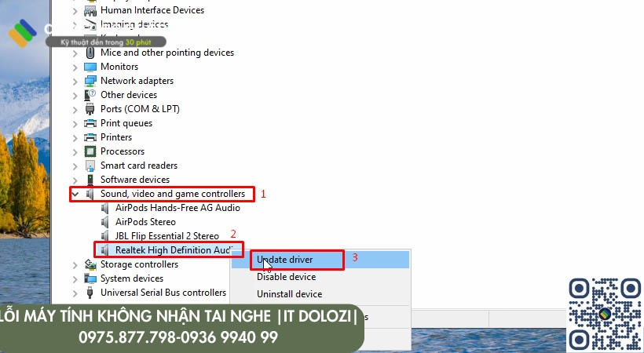Click the Universal Serial Bus controllers icon

(90, 293)
